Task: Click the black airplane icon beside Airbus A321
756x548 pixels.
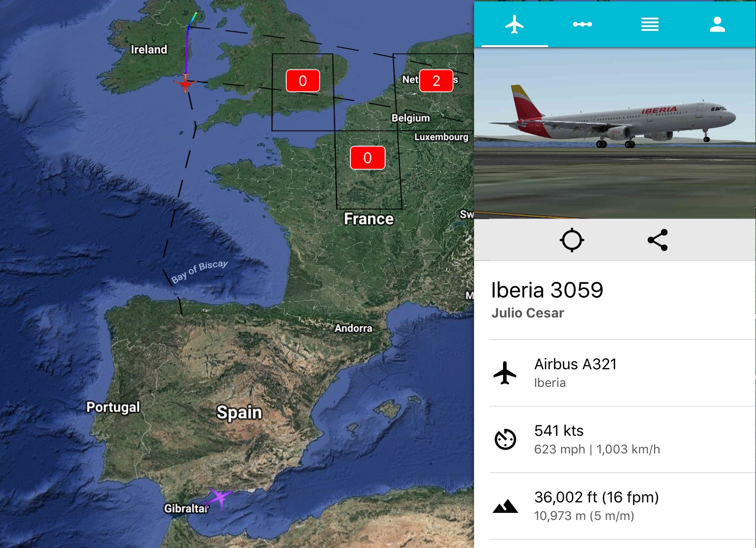Action: [505, 373]
